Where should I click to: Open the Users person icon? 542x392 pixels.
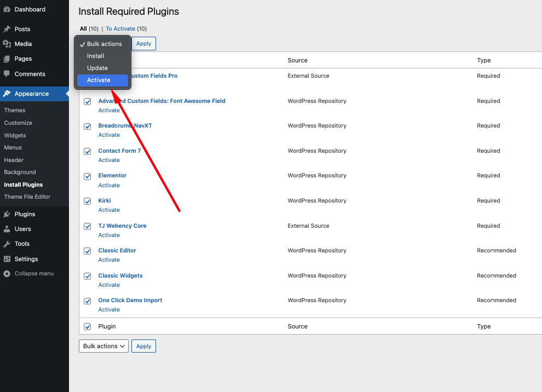(7, 229)
